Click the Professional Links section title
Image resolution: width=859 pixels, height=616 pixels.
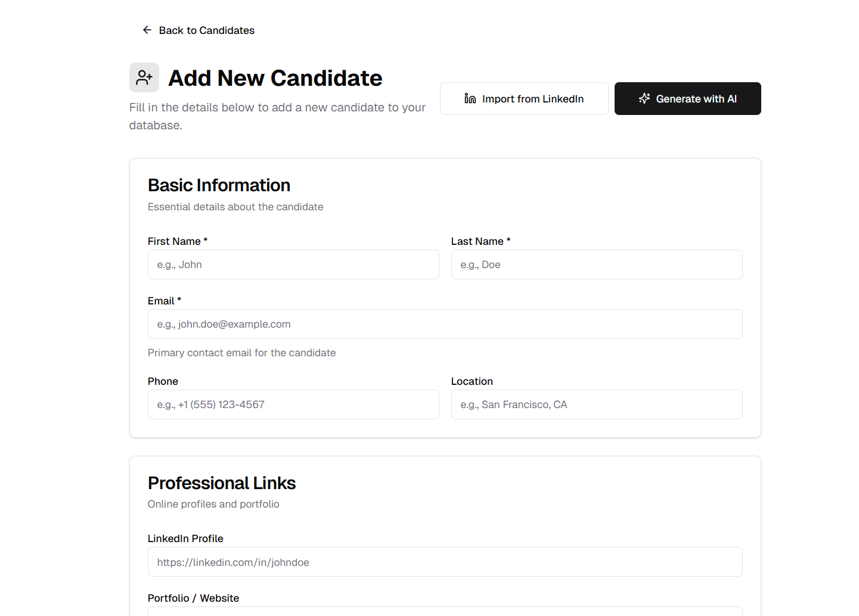(222, 483)
